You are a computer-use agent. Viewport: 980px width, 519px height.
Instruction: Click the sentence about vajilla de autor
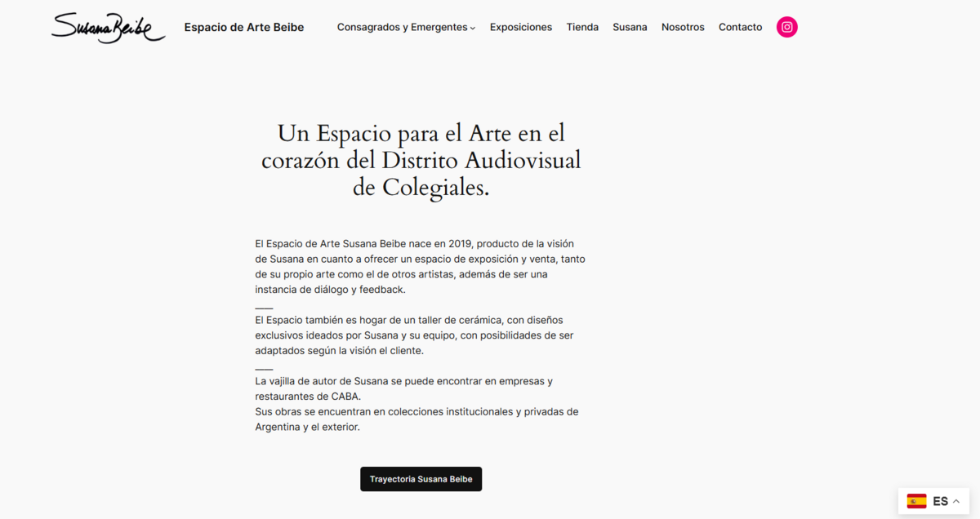tap(403, 388)
